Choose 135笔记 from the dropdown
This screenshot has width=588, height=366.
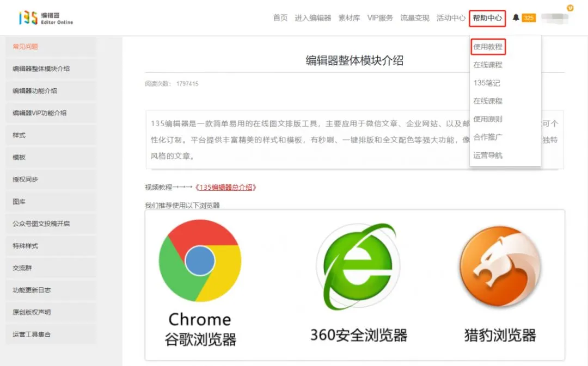pyautogui.click(x=487, y=83)
